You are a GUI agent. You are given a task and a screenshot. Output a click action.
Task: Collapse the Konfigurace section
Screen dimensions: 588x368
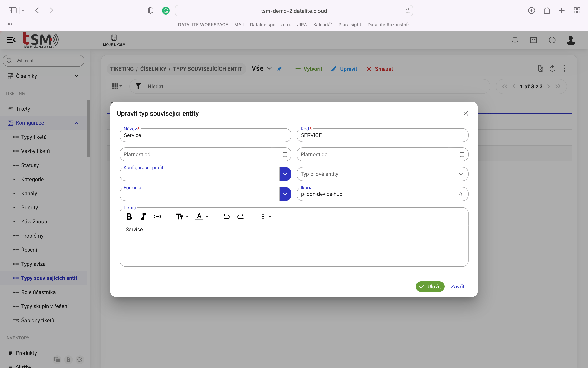43,123
